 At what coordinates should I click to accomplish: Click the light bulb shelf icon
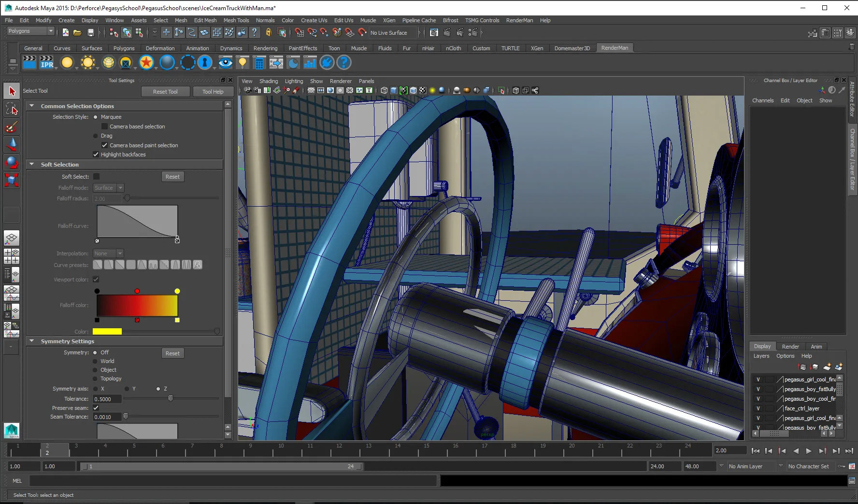[x=243, y=62]
